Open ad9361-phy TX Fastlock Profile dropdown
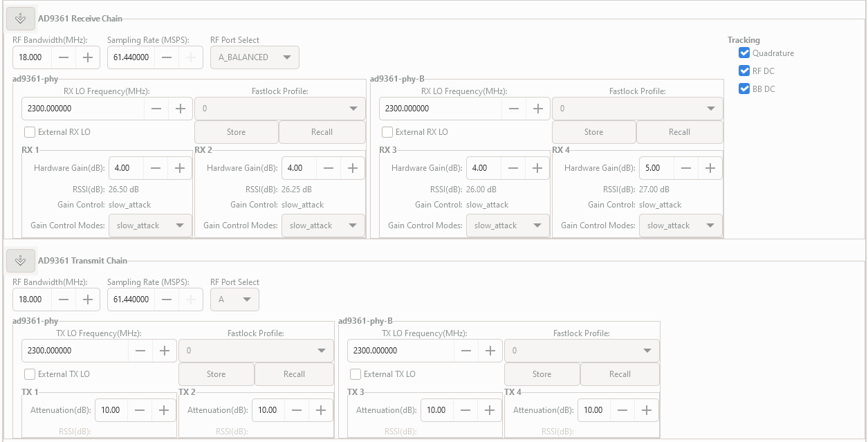This screenshot has width=868, height=442. point(256,351)
